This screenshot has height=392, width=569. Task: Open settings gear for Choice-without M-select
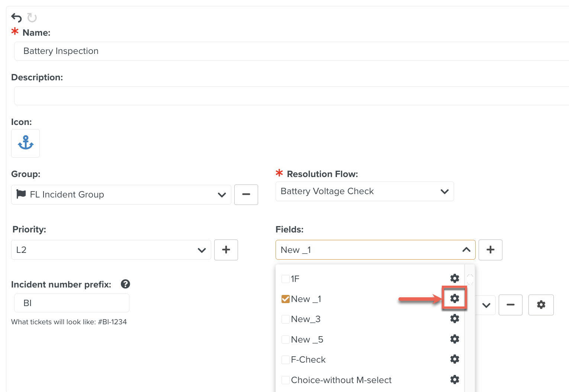pos(454,379)
